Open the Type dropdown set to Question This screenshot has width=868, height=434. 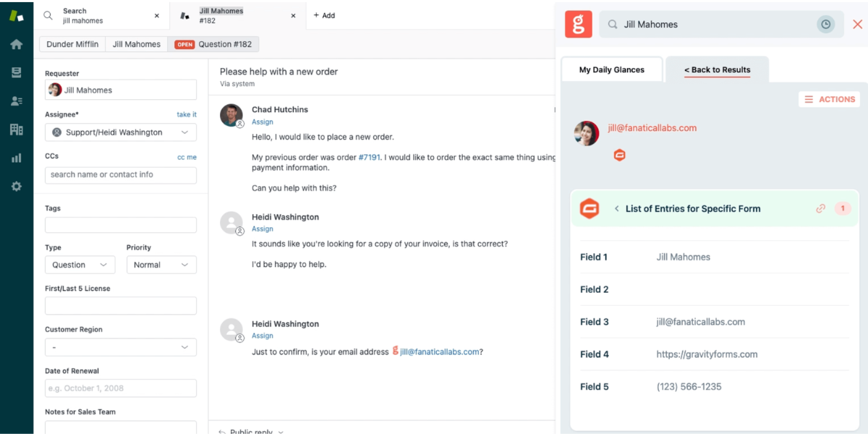80,265
